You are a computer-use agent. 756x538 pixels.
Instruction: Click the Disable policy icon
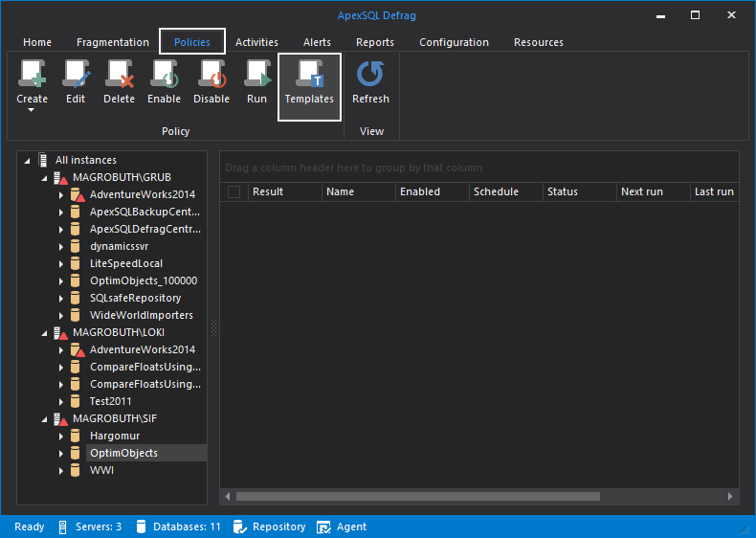pos(211,74)
